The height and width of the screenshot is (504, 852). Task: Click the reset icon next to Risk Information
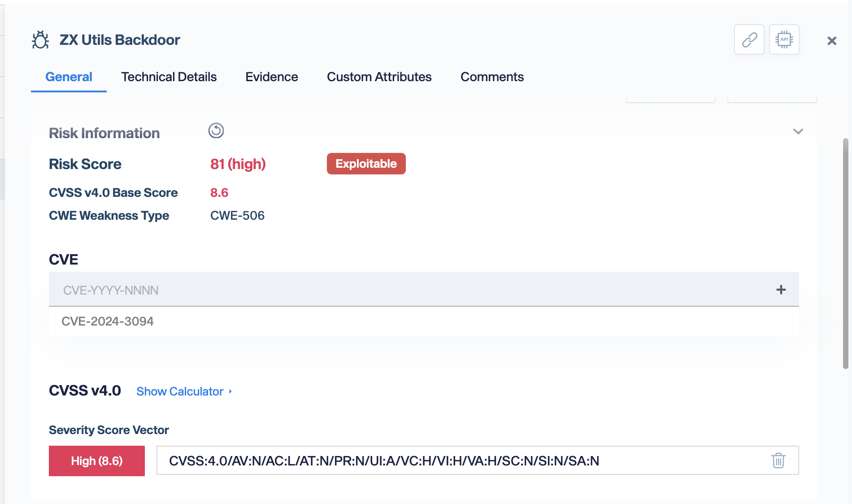[216, 130]
